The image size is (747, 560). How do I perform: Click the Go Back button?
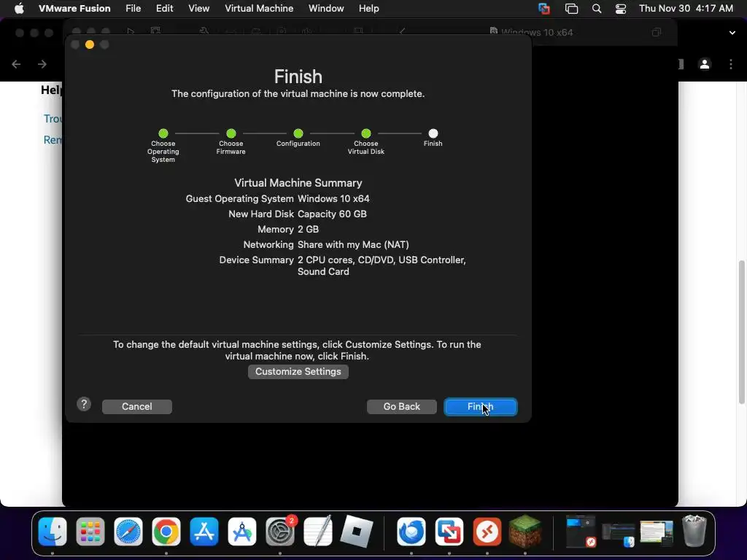(x=402, y=407)
